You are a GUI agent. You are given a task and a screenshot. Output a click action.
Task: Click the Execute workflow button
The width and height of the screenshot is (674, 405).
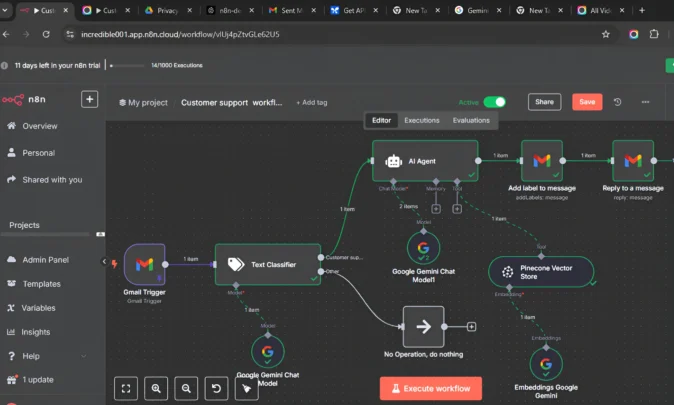430,388
